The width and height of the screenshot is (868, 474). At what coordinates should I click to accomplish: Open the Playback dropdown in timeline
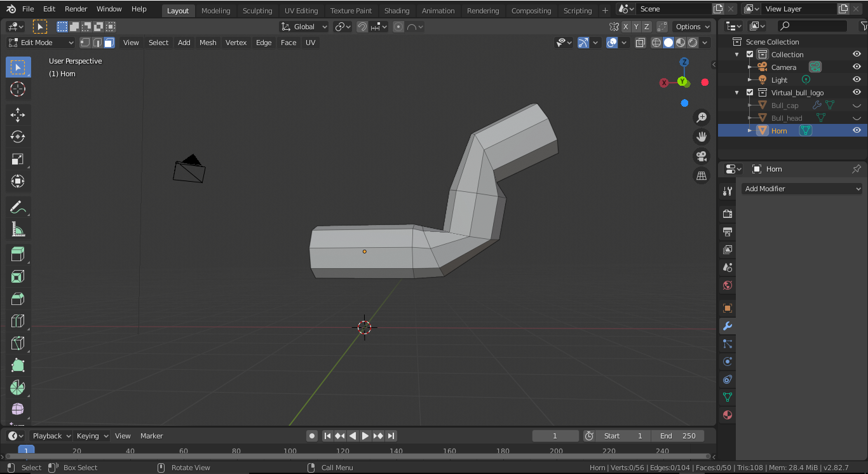point(51,436)
